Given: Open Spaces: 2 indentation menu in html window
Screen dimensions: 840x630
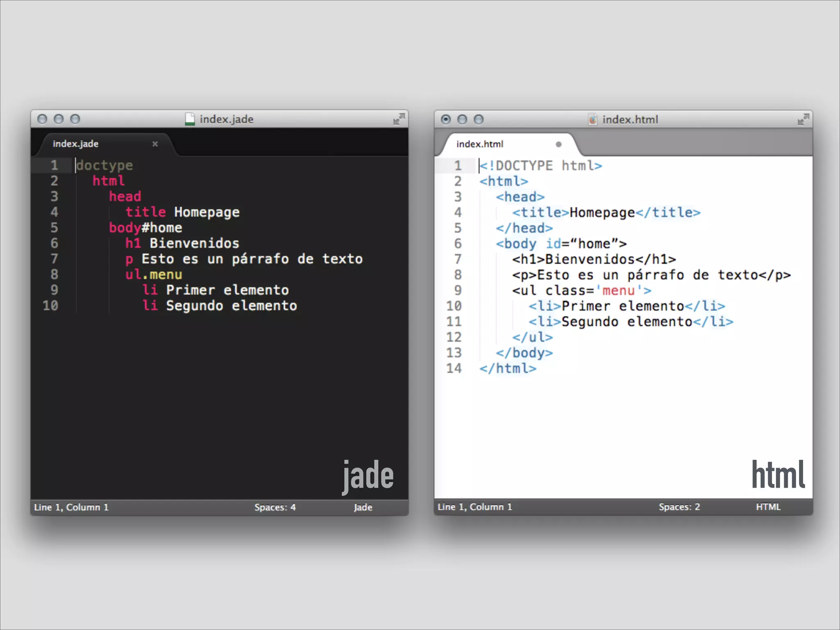Looking at the screenshot, I should [679, 507].
